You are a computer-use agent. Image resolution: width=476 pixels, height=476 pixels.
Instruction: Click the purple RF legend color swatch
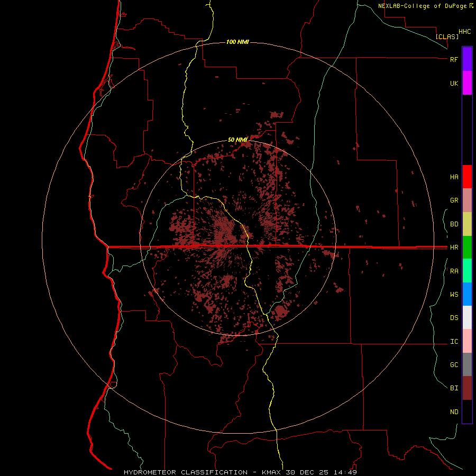click(x=467, y=59)
